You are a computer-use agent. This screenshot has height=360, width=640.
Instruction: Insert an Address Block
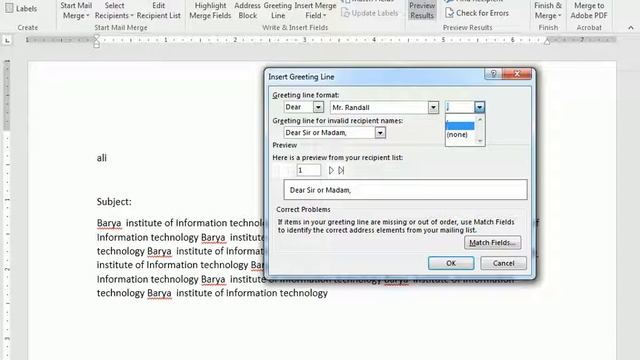(247, 11)
